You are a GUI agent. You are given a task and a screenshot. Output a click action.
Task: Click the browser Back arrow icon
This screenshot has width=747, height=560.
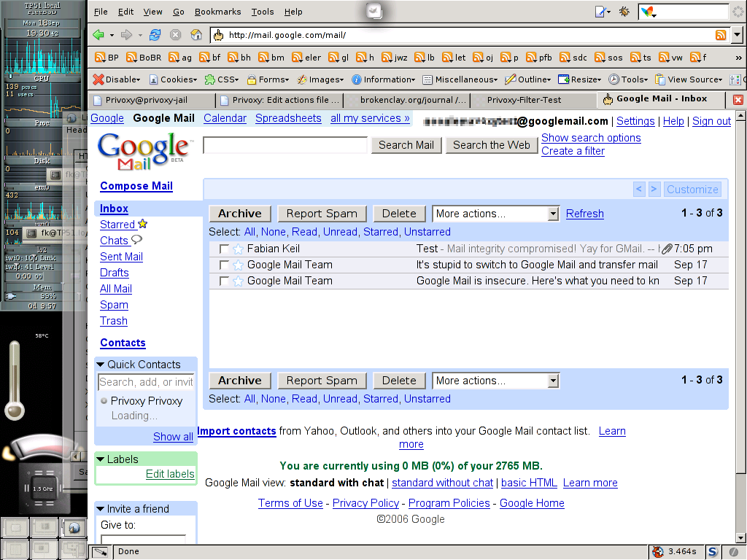click(x=98, y=35)
